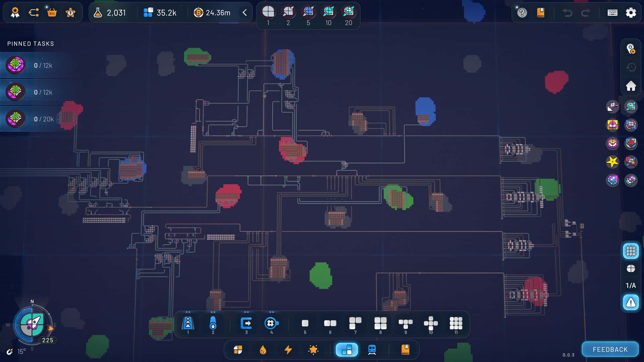This screenshot has height=362, width=644.
Task: Jump to the home base
Action: [631, 86]
